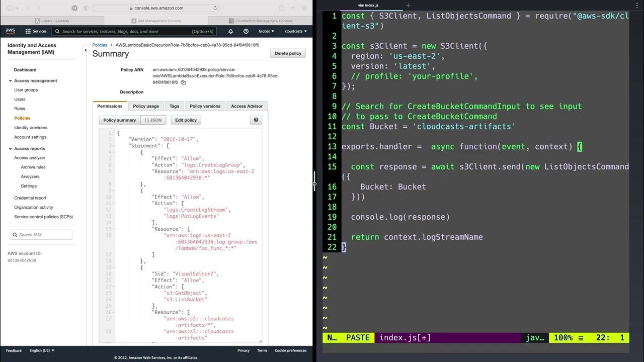Open Credential report page
This screenshot has width=644, height=362.
click(30, 198)
